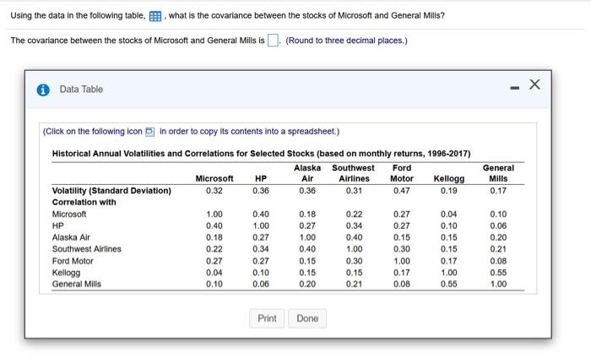Image resolution: width=591 pixels, height=364 pixels.
Task: Select the Ford Motor column header
Action: [401, 173]
